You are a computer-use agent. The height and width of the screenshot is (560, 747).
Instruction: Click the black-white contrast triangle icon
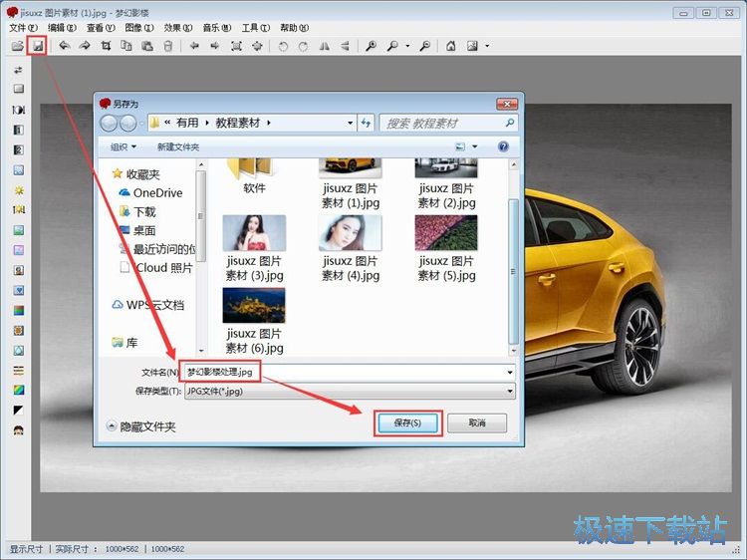(18, 410)
